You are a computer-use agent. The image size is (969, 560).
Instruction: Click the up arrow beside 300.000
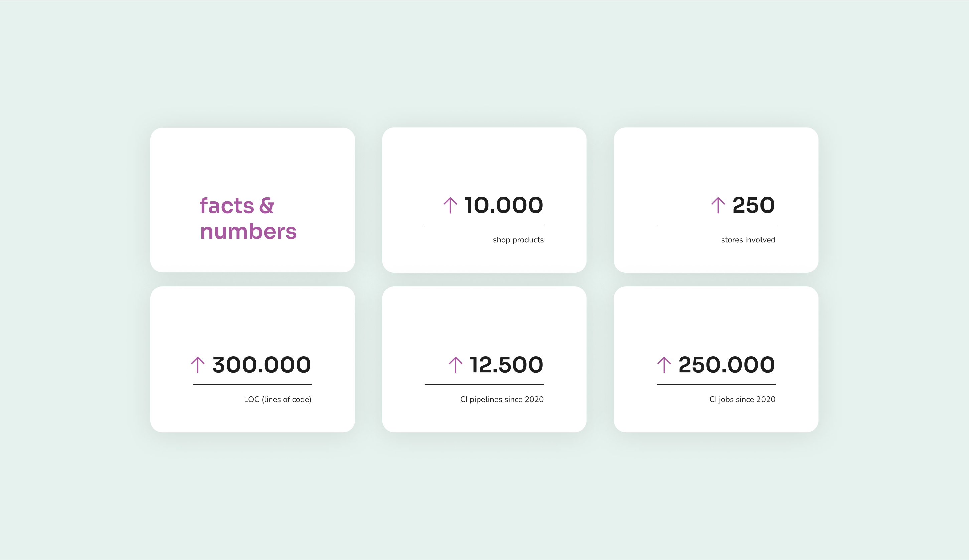198,365
